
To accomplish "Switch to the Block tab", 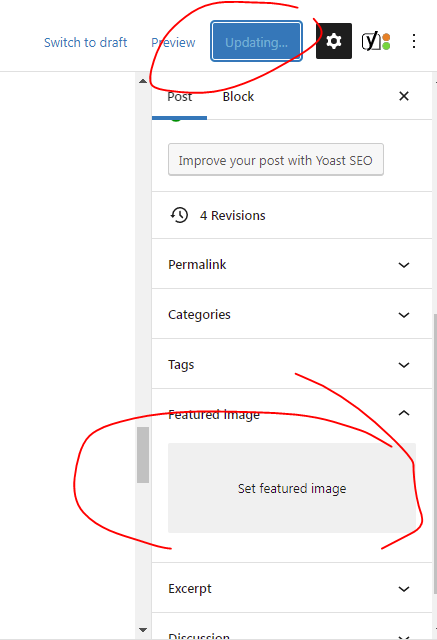I will [x=238, y=97].
